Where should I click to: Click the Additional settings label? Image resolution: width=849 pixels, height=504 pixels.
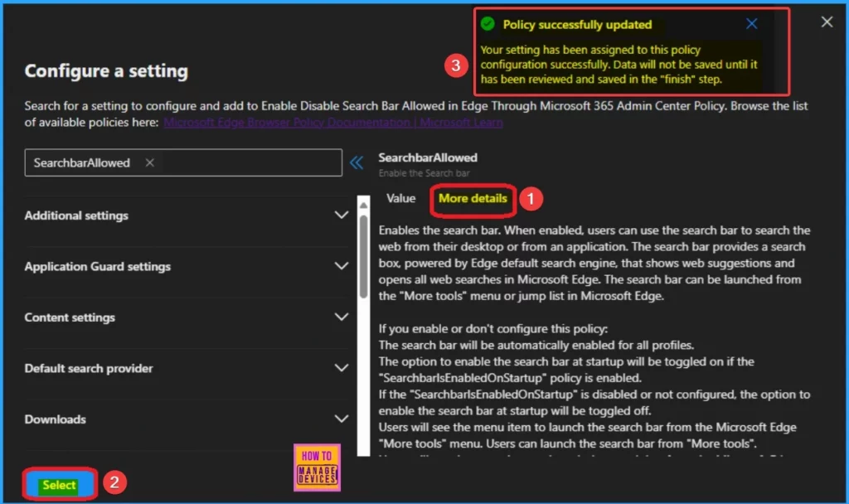[76, 216]
